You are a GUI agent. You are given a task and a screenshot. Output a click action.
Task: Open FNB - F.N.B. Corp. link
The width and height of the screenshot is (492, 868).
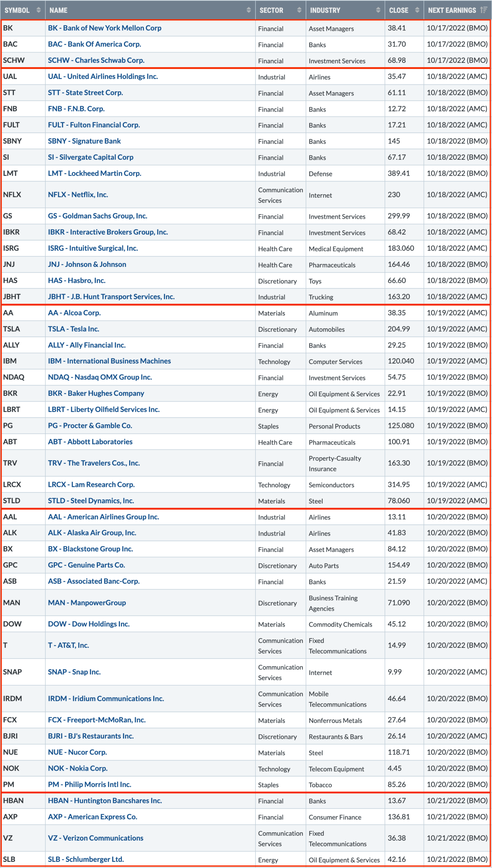(76, 109)
